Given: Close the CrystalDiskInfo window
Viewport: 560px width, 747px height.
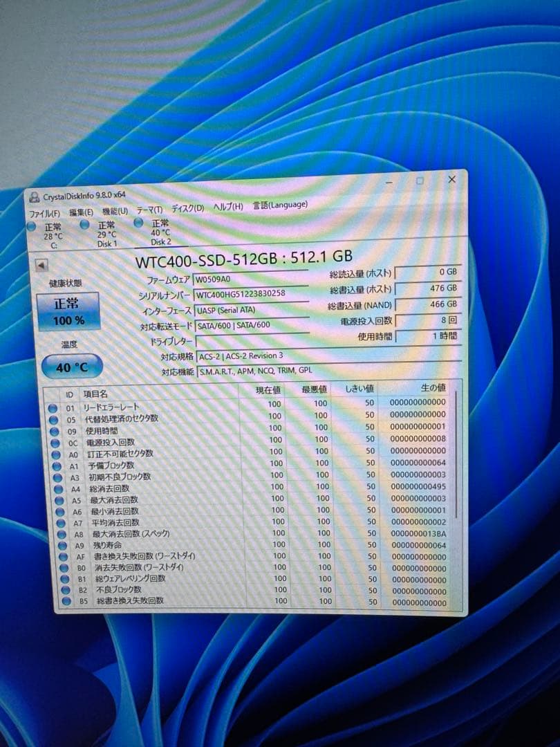Looking at the screenshot, I should [x=452, y=179].
